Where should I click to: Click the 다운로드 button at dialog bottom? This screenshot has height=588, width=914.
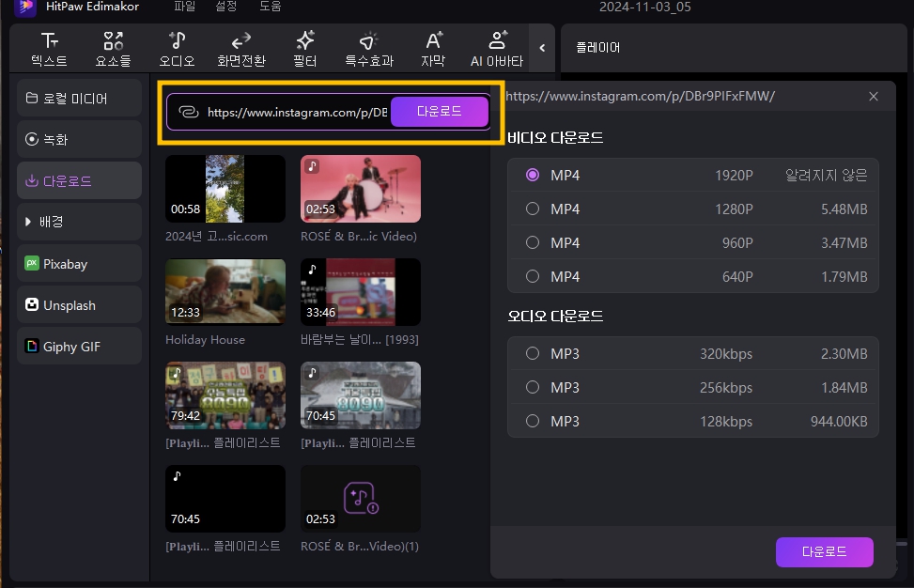click(824, 552)
